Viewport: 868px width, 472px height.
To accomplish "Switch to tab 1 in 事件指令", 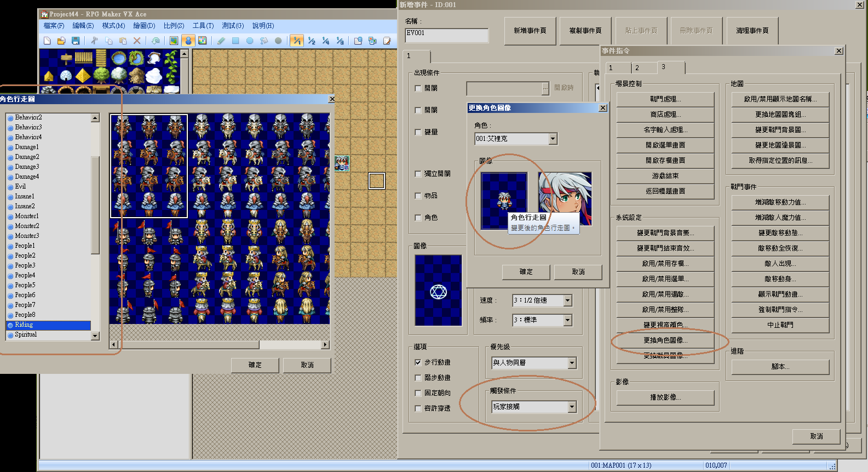I will tap(618, 68).
